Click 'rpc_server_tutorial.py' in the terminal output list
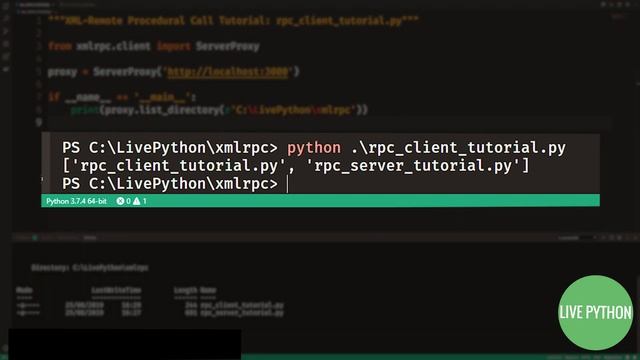This screenshot has height=360, width=640. pos(413,166)
